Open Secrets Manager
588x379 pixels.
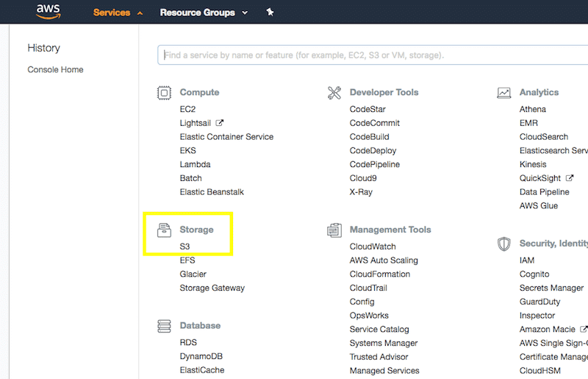pyautogui.click(x=551, y=288)
